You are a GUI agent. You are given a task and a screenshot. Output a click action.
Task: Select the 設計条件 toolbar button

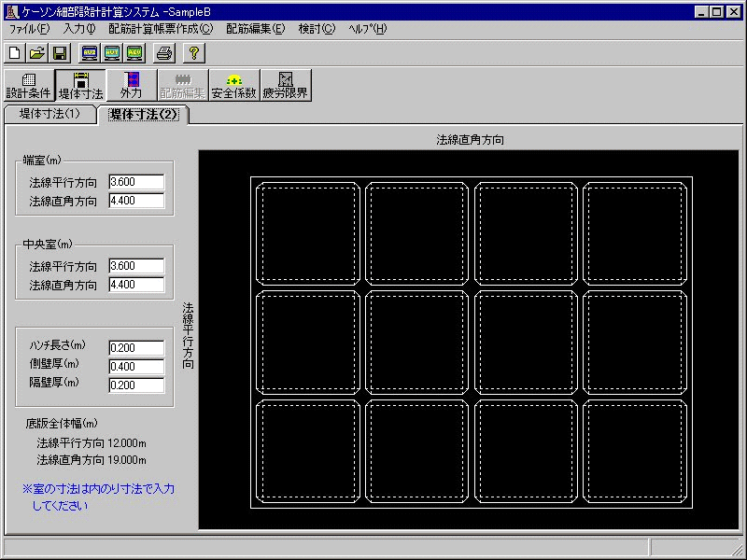[29, 85]
